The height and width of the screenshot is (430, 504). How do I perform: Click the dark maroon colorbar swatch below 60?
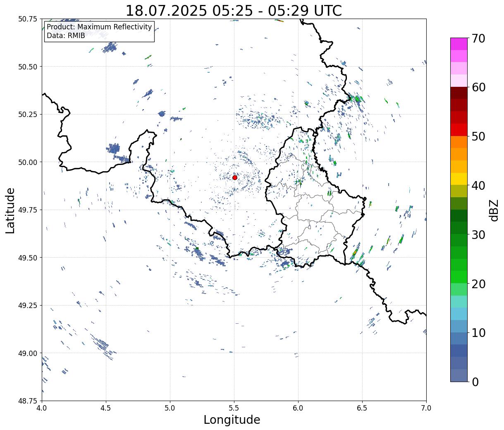459,93
